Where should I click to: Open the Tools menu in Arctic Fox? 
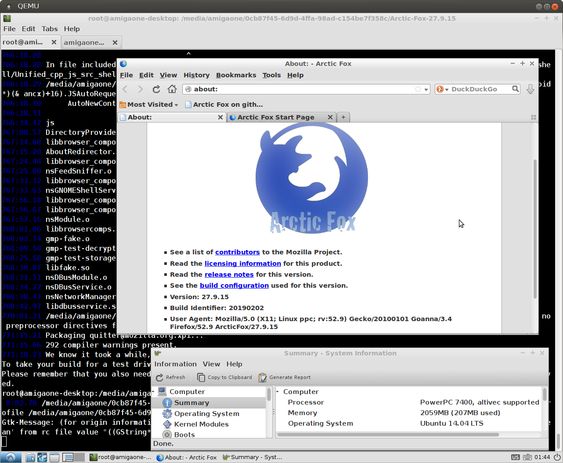tap(271, 75)
